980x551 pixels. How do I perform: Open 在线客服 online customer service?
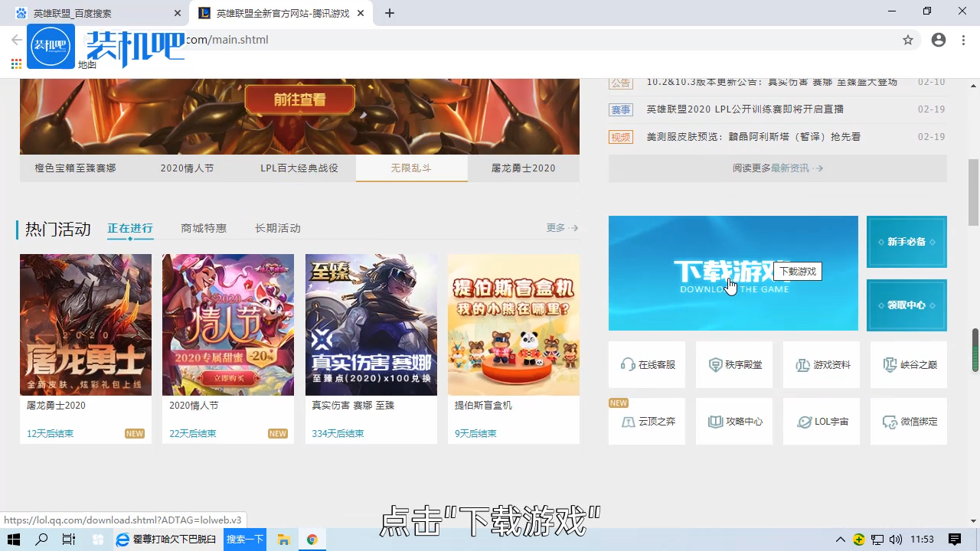click(646, 364)
